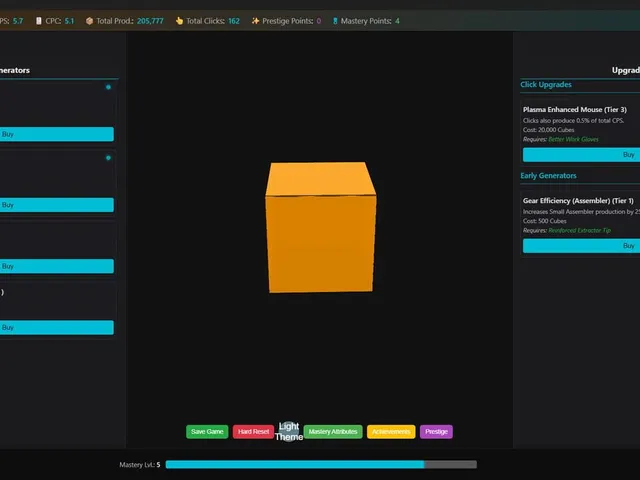Open the Achievements window
The width and height of the screenshot is (640, 480).
point(391,431)
